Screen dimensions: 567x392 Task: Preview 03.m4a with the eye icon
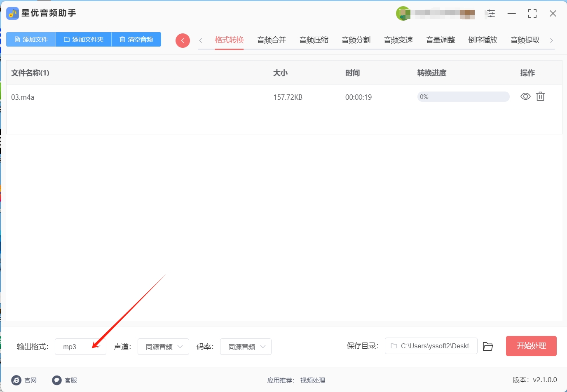(525, 96)
